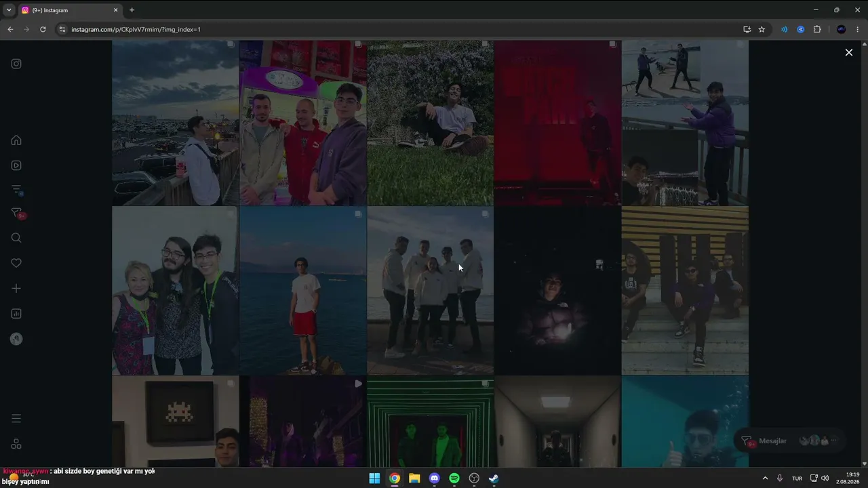The height and width of the screenshot is (488, 868).
Task: Open the underwater diver thumbs-up photo
Action: pyautogui.click(x=685, y=422)
